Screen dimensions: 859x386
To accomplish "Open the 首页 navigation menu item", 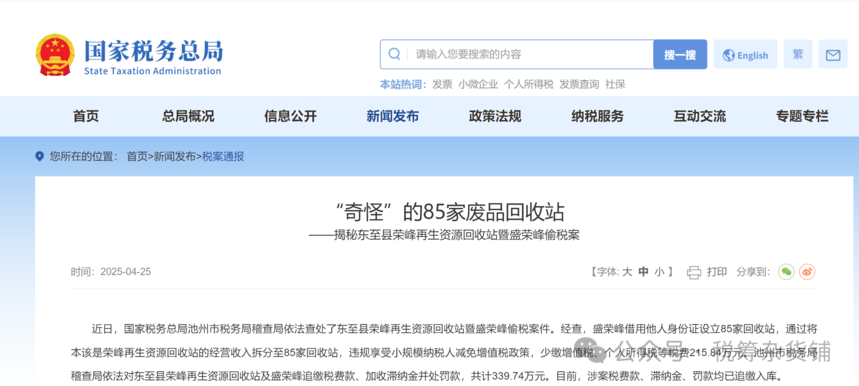I will pyautogui.click(x=86, y=116).
